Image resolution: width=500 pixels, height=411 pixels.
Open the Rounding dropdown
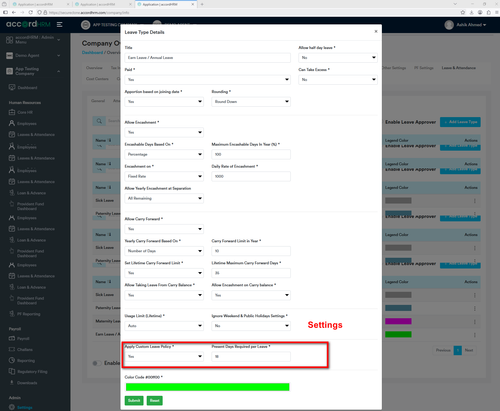pyautogui.click(x=251, y=102)
